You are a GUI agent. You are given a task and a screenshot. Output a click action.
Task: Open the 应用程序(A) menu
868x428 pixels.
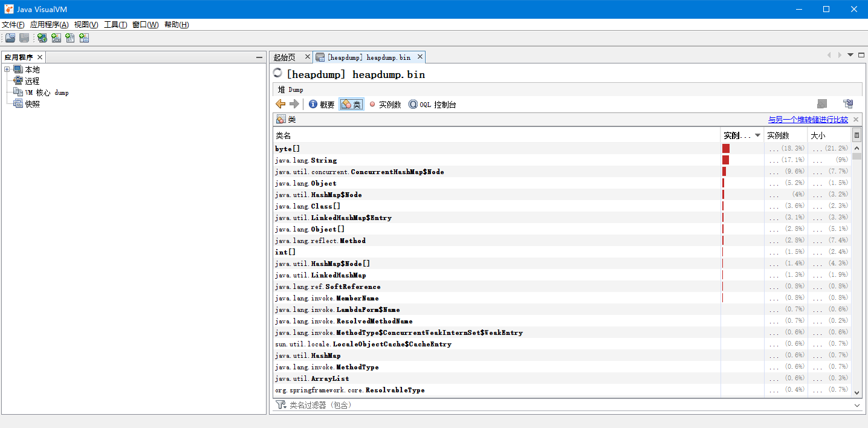click(x=49, y=25)
